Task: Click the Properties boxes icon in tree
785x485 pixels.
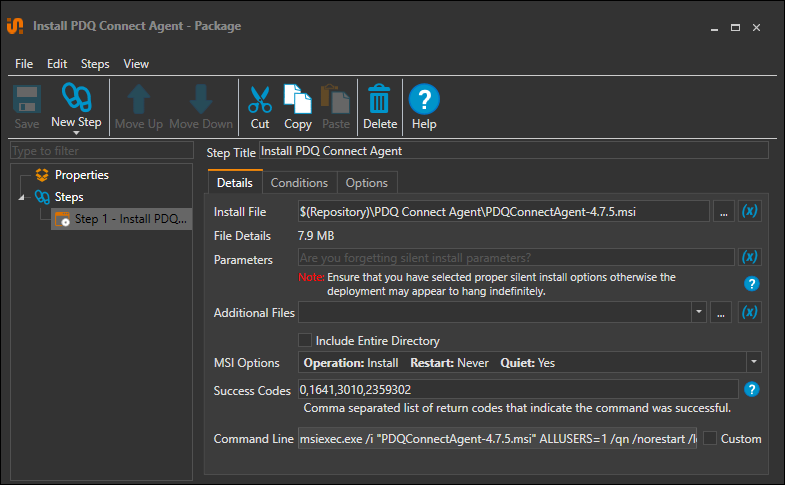Action: tap(42, 175)
